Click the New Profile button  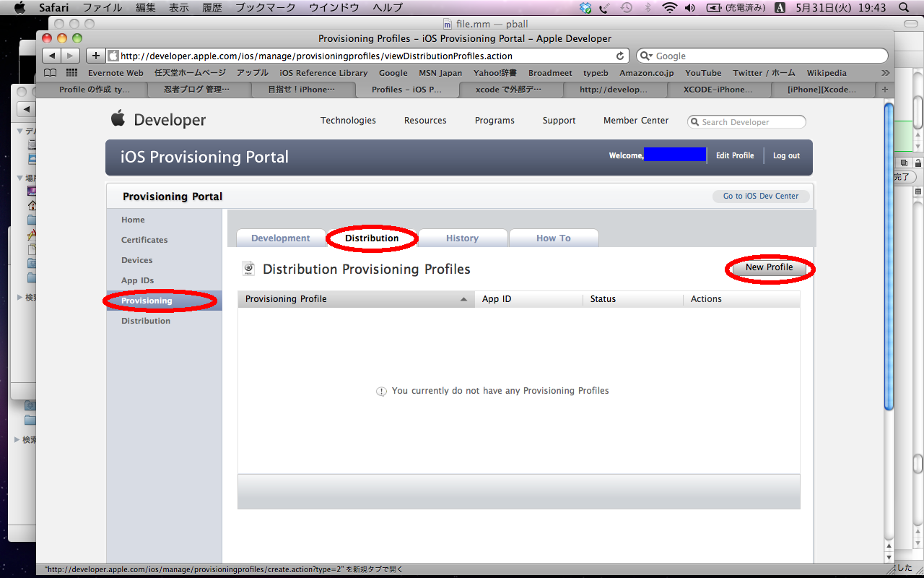point(769,267)
